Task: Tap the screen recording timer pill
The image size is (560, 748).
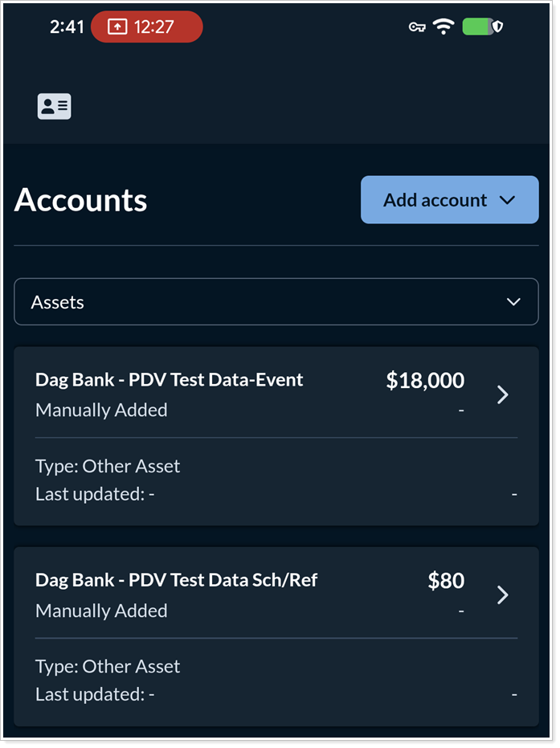Action: coord(146,27)
